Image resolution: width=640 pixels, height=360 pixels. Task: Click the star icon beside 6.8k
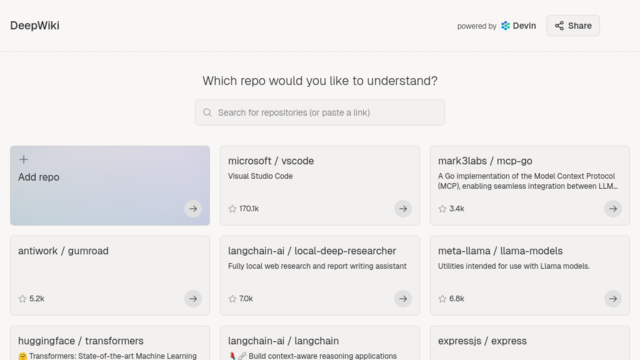pyautogui.click(x=442, y=299)
